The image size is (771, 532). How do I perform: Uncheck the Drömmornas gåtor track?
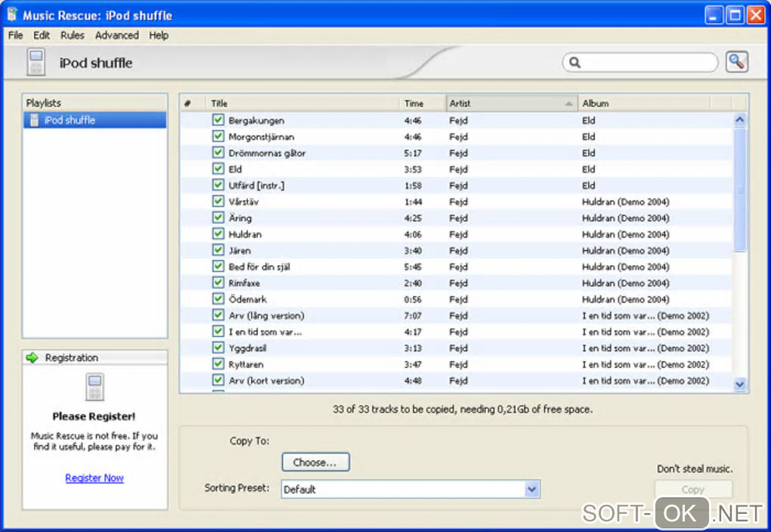(x=218, y=153)
